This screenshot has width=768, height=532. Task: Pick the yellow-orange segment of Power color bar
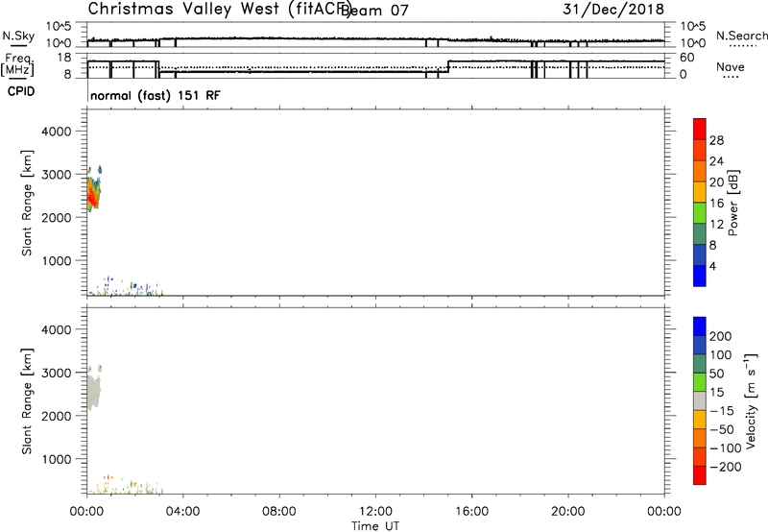click(700, 192)
